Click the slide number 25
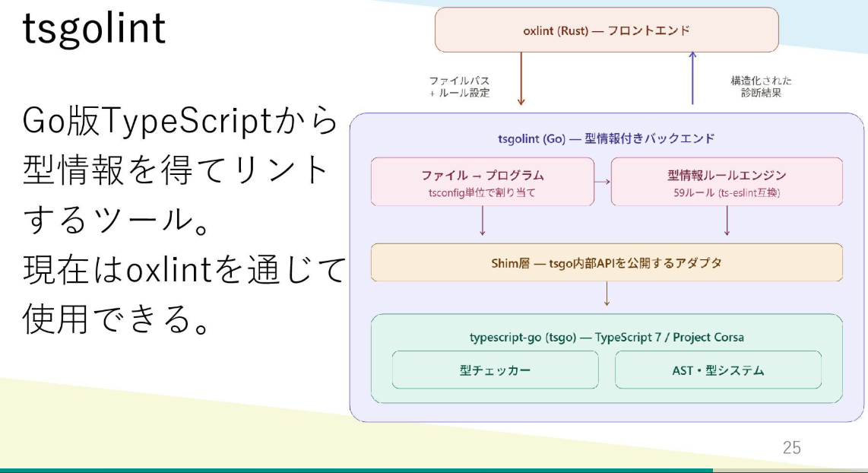 (x=791, y=447)
